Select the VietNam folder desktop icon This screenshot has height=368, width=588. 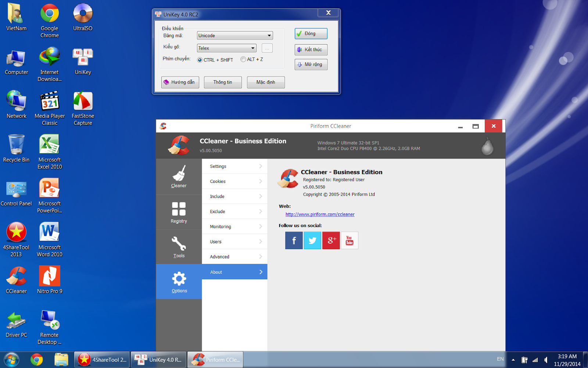coord(16,17)
